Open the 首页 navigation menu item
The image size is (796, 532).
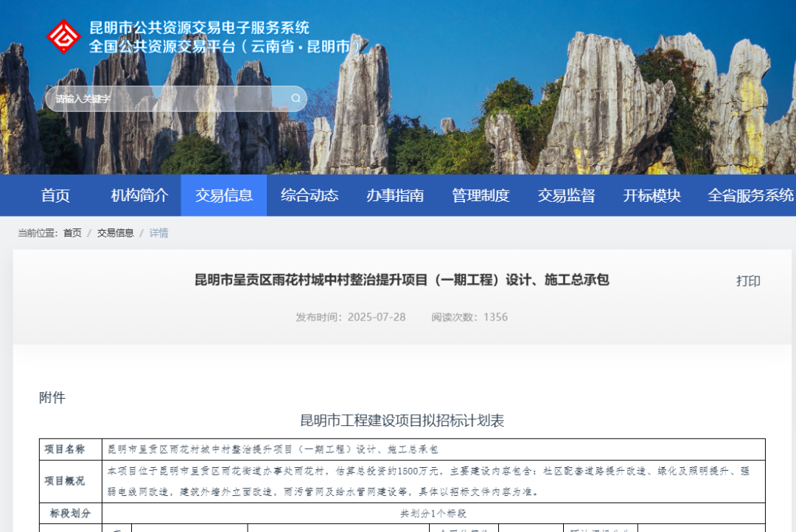55,195
